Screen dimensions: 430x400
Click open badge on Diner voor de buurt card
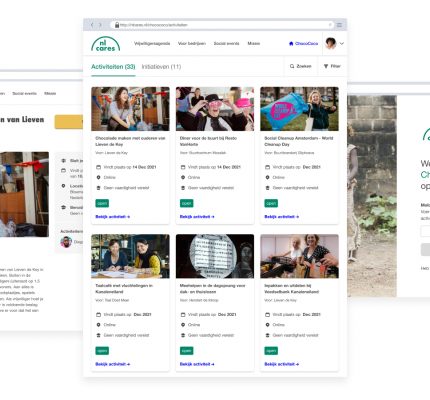point(187,203)
